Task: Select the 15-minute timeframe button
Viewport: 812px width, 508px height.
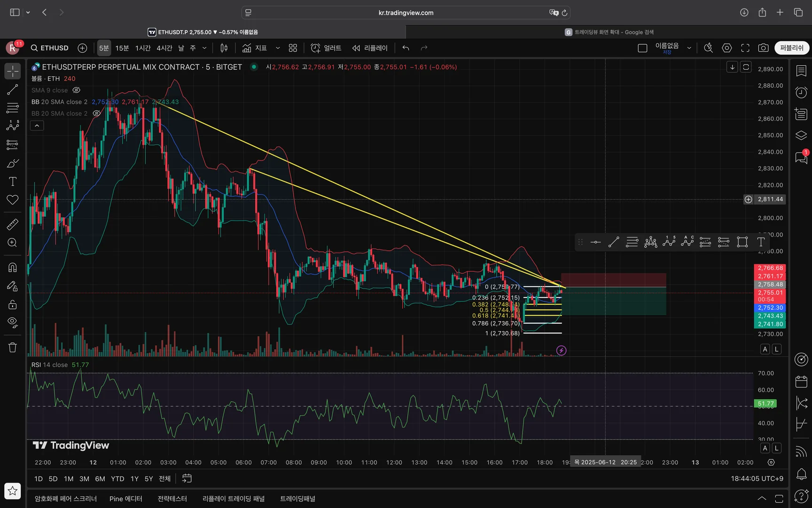Action: coord(122,48)
